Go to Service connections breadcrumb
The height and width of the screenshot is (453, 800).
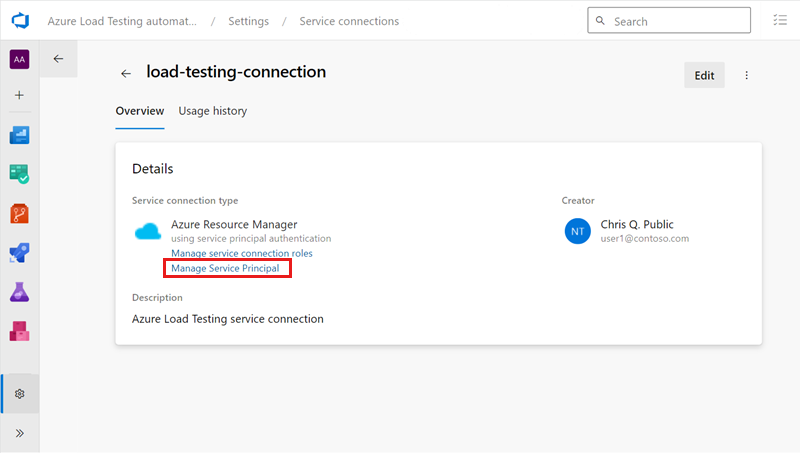(349, 21)
